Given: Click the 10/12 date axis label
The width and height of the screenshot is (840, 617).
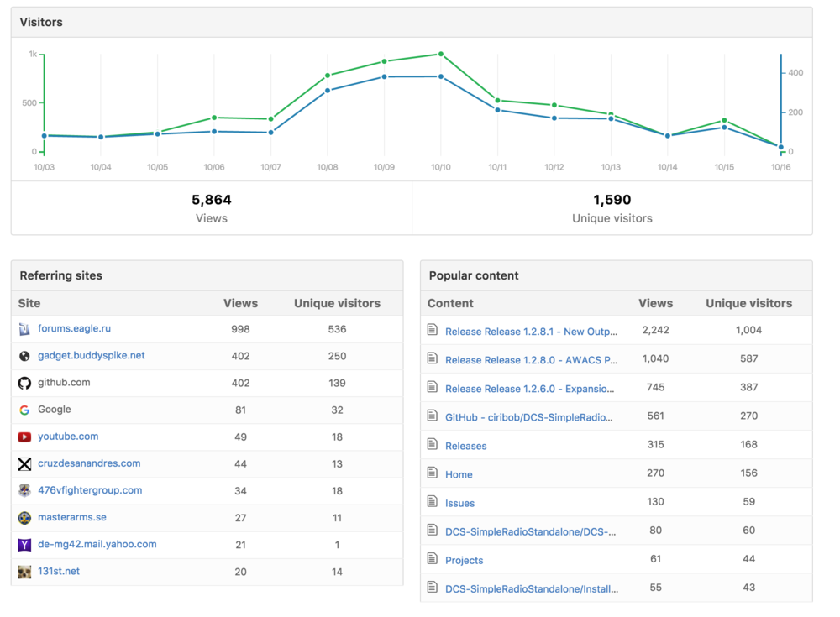Looking at the screenshot, I should [554, 167].
